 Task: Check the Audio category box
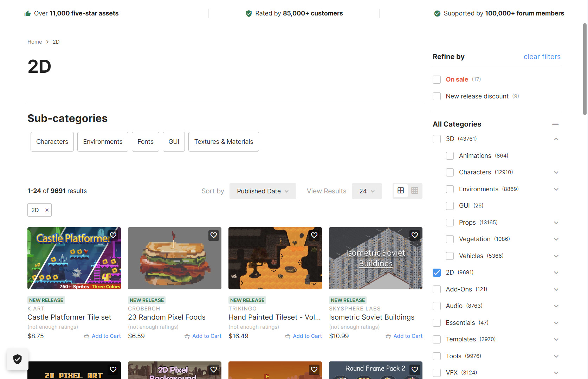point(437,306)
